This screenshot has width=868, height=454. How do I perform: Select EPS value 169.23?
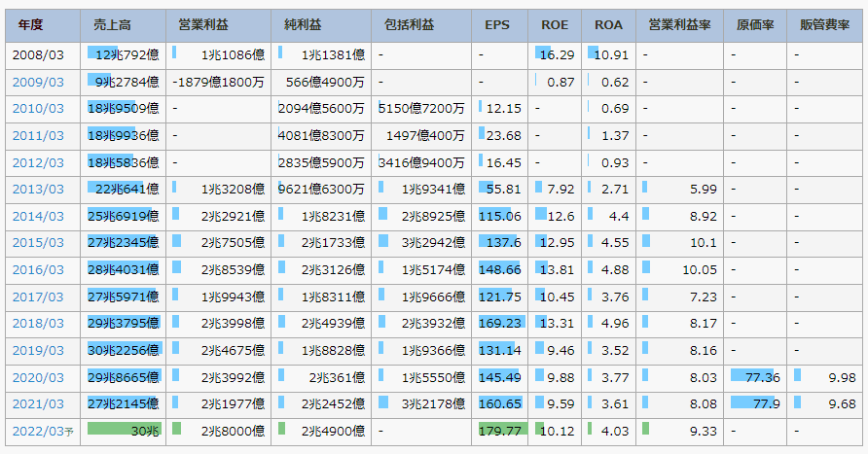[x=500, y=324]
